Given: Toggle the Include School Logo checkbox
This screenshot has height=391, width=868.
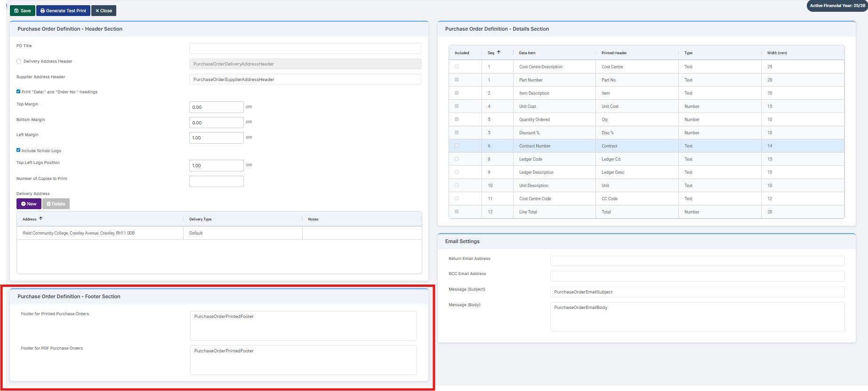Looking at the screenshot, I should click(x=18, y=150).
